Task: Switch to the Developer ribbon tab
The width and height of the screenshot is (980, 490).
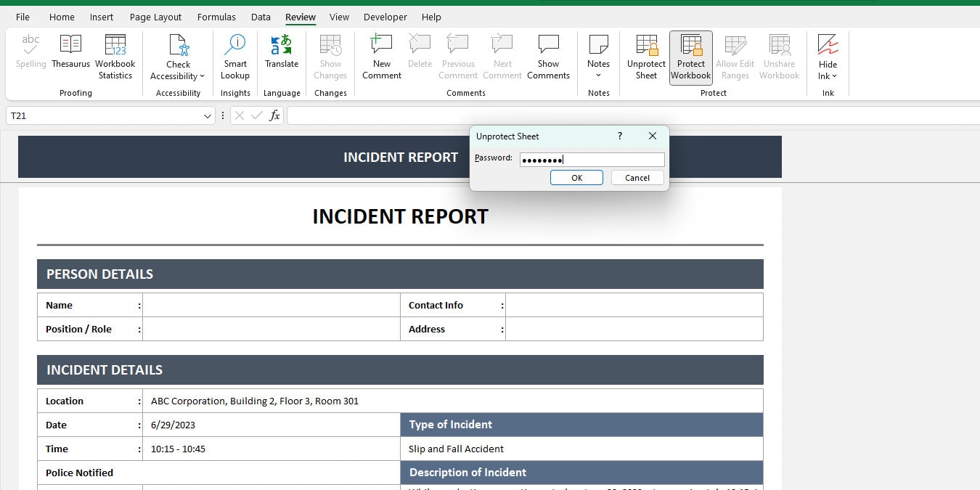Action: pos(385,17)
